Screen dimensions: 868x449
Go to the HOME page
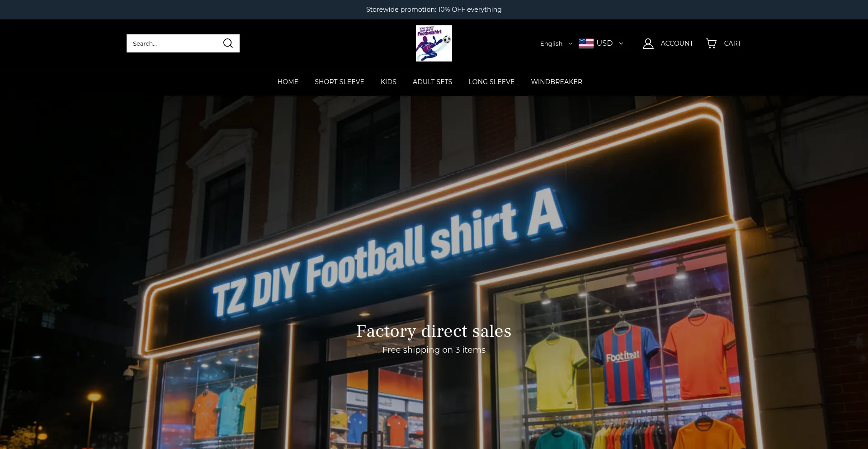point(288,82)
